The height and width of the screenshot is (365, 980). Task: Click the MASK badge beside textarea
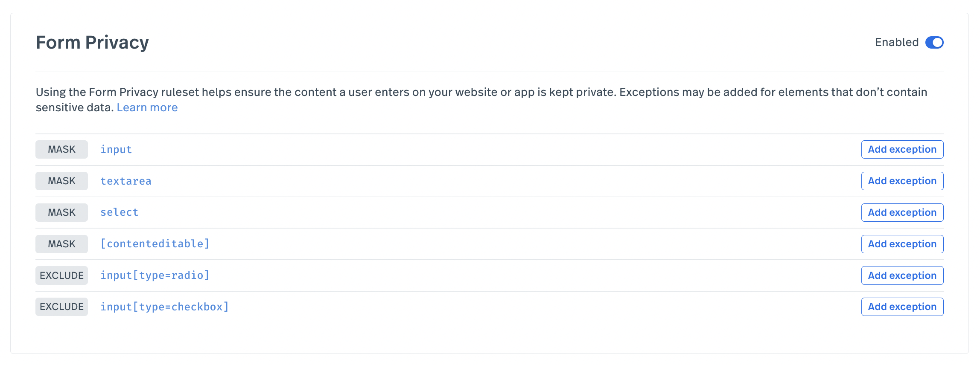point(61,181)
